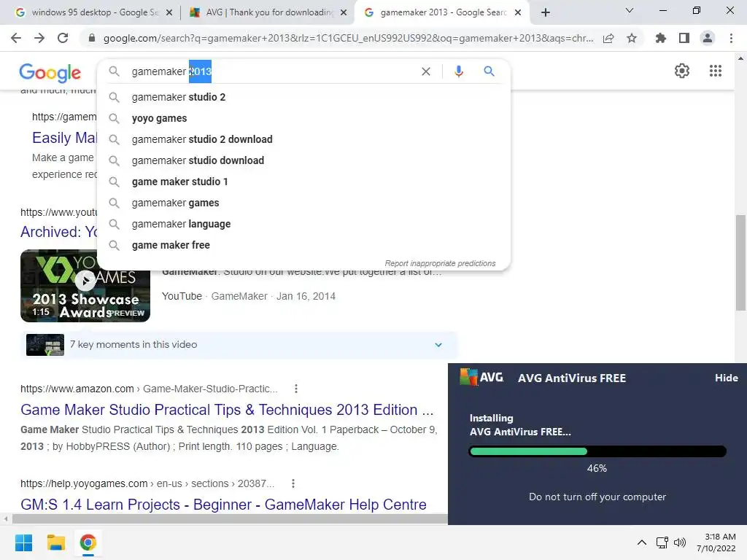747x560 pixels.
Task: Open the Windows Start menu
Action: 23,542
